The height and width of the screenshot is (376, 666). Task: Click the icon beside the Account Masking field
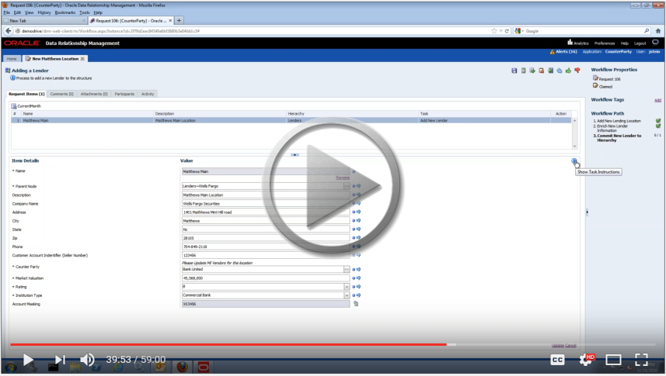(356, 304)
